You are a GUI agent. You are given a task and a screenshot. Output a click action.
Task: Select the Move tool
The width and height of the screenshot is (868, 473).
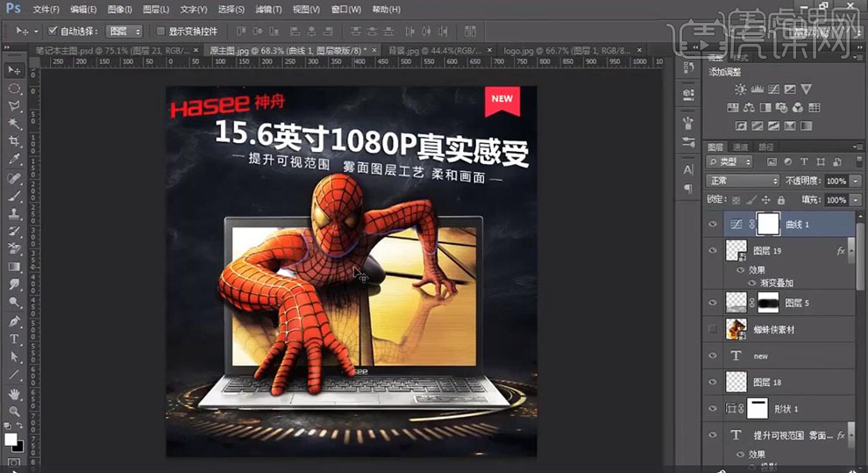pos(14,69)
